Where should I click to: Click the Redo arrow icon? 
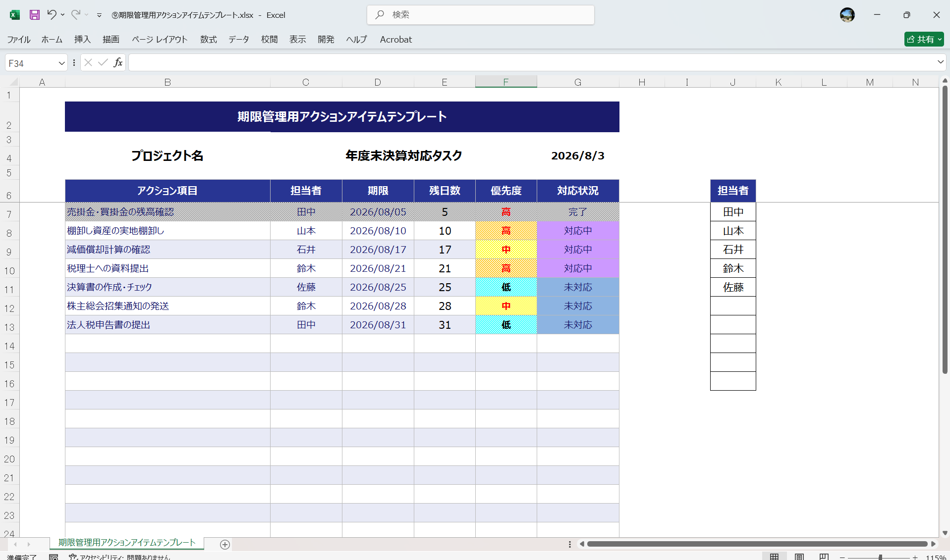75,15
